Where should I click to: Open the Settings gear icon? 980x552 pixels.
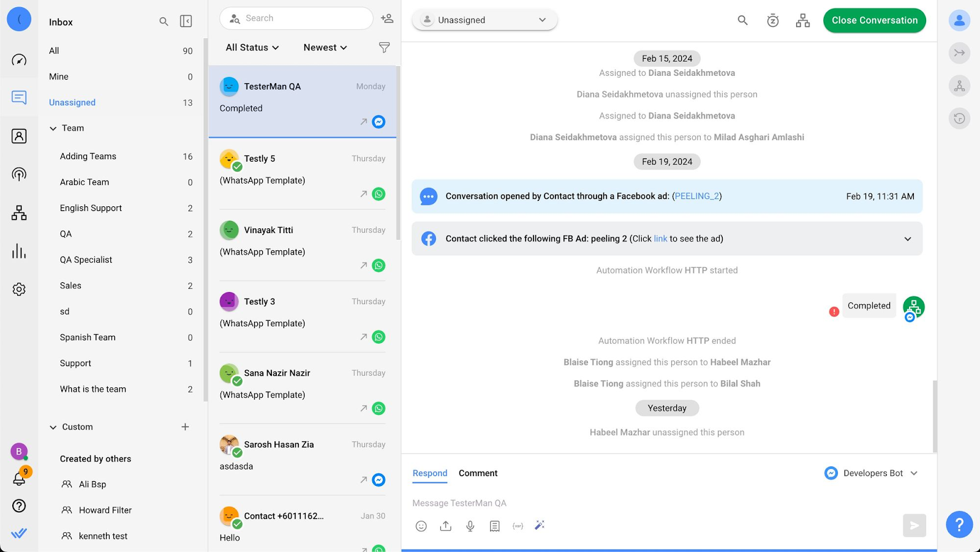[19, 289]
